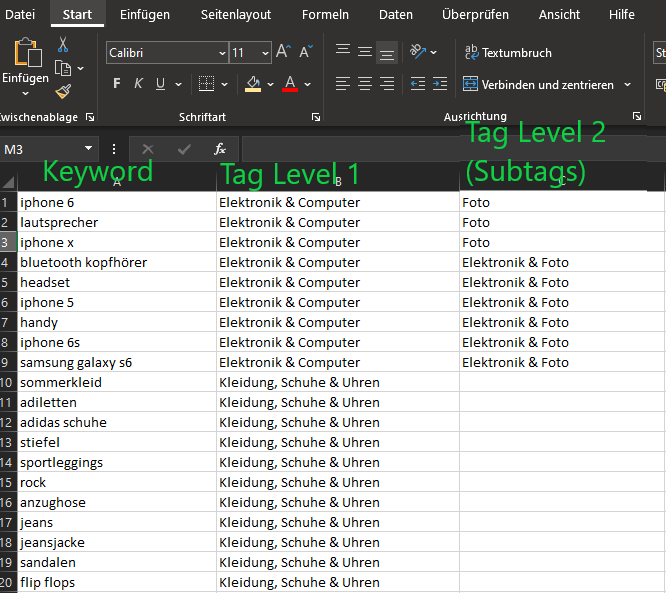The height and width of the screenshot is (593, 666).
Task: Switch to the Formeln tab
Action: (325, 14)
